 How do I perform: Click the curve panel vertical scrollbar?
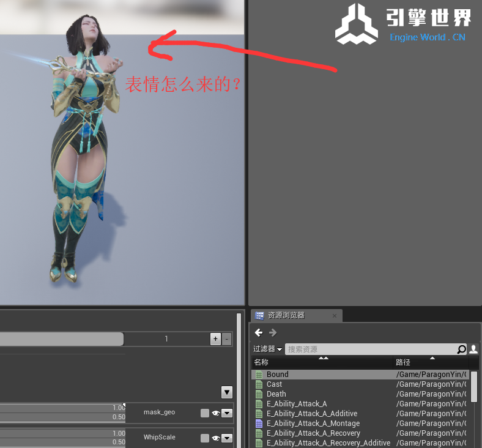[239, 380]
